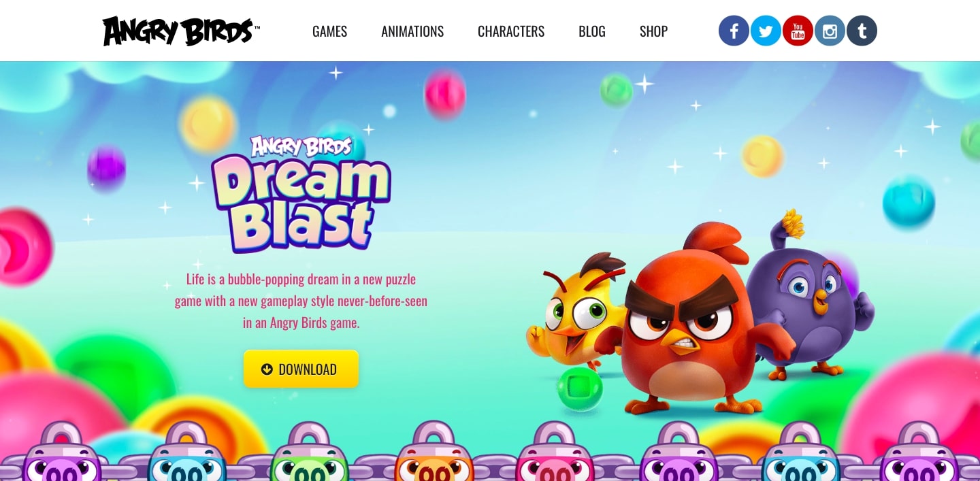Open the Animations menu
Viewport: 980px width, 481px height.
pos(412,31)
